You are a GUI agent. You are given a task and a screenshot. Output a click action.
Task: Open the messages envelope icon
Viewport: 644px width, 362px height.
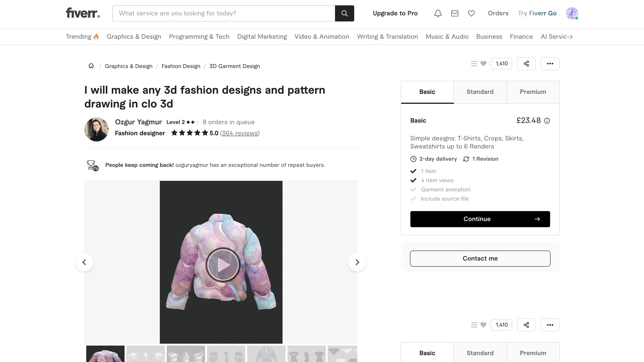pyautogui.click(x=454, y=13)
